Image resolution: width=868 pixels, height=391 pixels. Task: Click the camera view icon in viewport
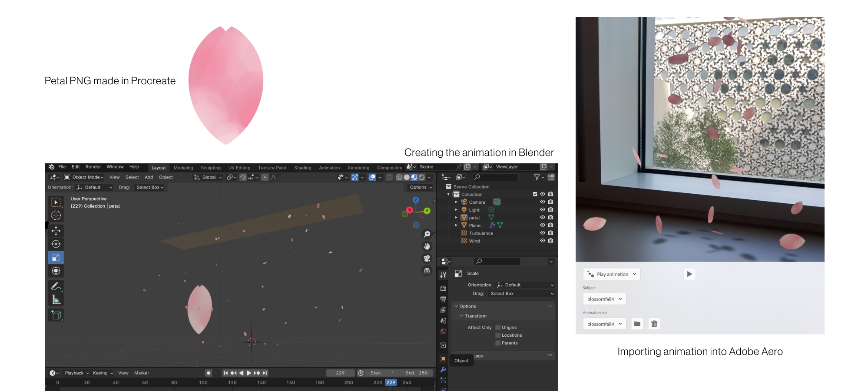[427, 258]
